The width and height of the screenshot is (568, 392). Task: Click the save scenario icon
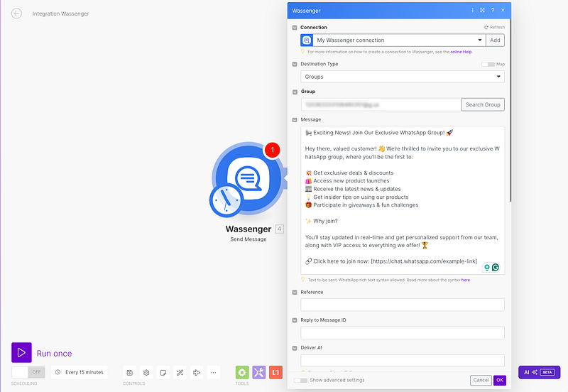(129, 372)
